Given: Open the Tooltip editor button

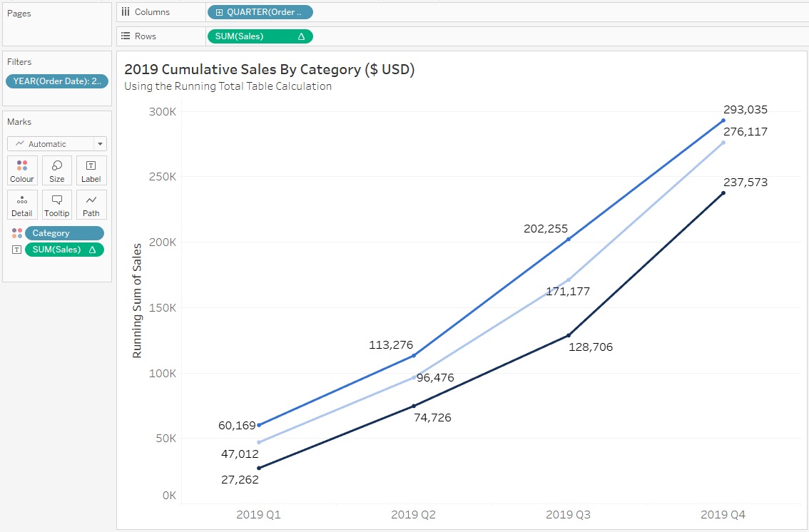Looking at the screenshot, I should pyautogui.click(x=57, y=205).
